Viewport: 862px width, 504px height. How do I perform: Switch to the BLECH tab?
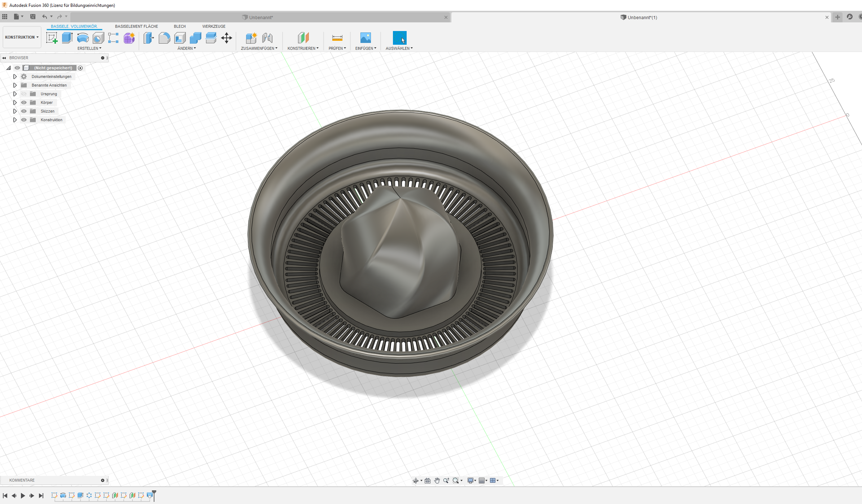click(180, 26)
